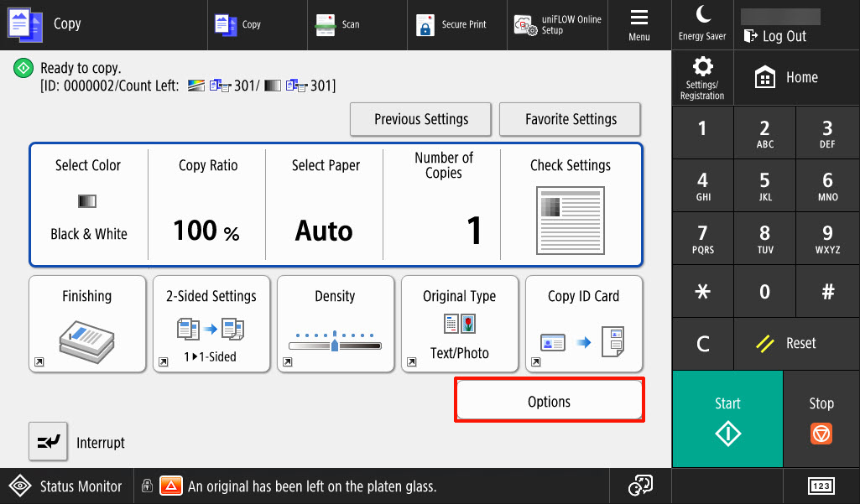Tap numeric key 2 ABC
The width and height of the screenshot is (860, 504).
pos(764,132)
